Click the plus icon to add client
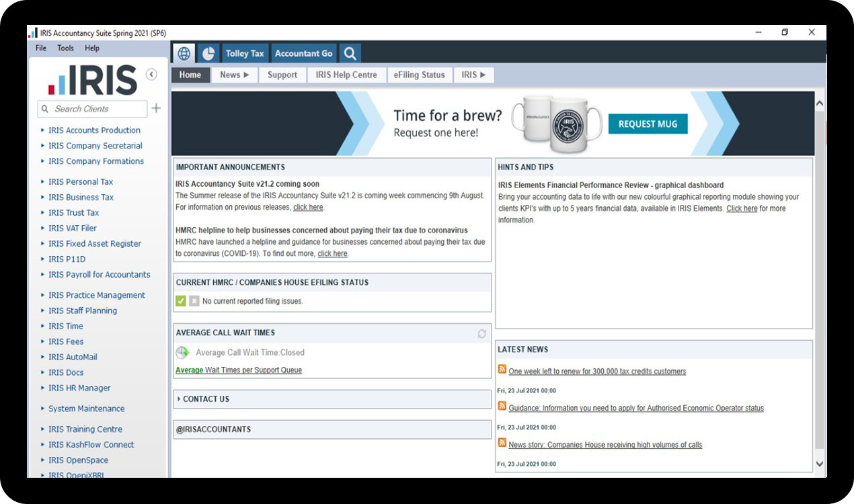This screenshot has width=854, height=504. click(156, 108)
